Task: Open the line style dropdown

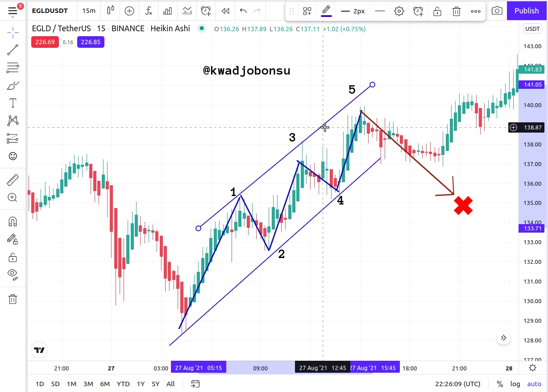Action: (x=380, y=11)
